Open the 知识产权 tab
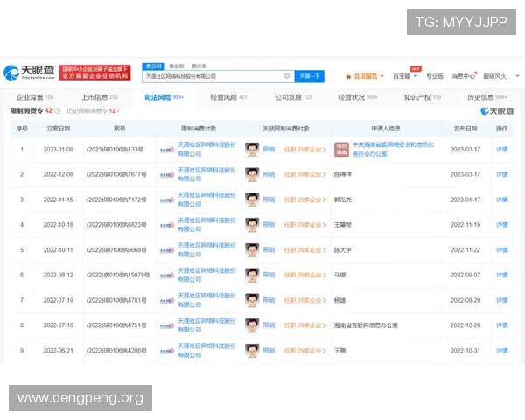This screenshot has height=420, width=525. coord(423,97)
